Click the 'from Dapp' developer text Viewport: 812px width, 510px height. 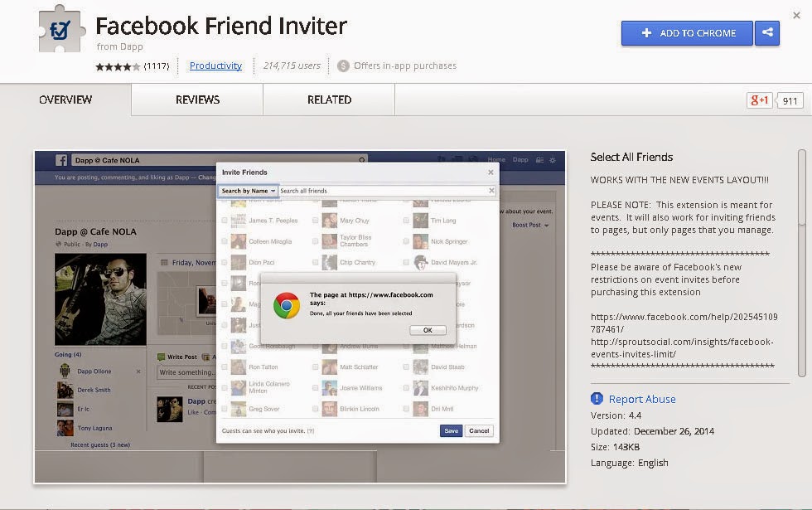[119, 46]
